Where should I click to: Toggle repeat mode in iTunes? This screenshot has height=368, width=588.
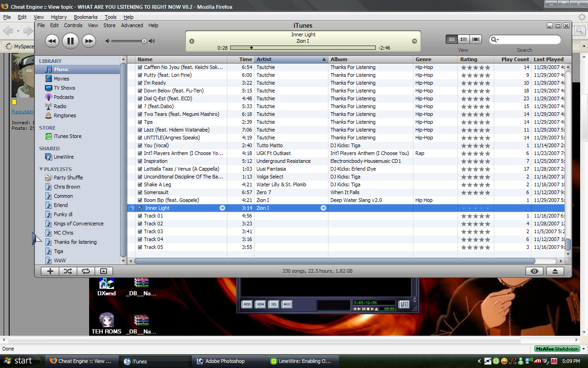point(86,271)
